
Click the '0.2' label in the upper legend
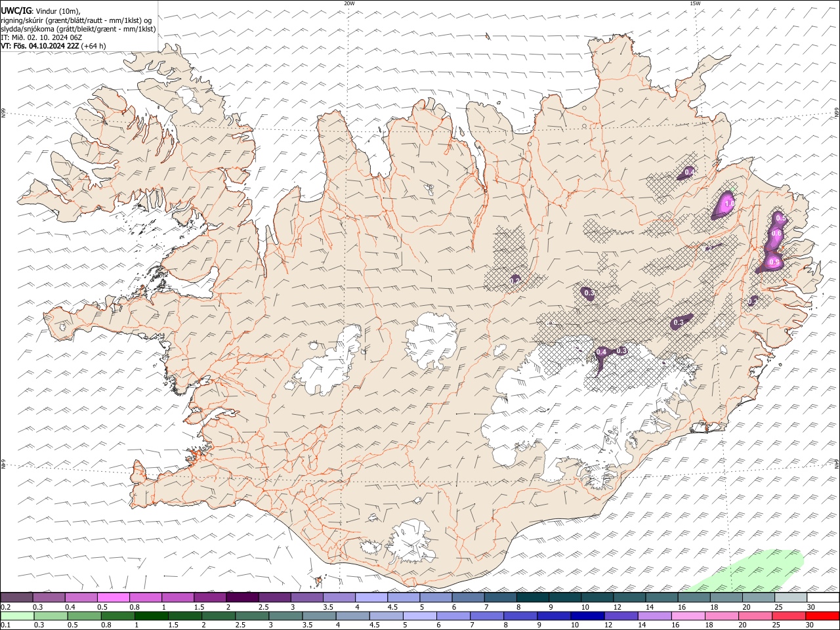tap(5, 607)
